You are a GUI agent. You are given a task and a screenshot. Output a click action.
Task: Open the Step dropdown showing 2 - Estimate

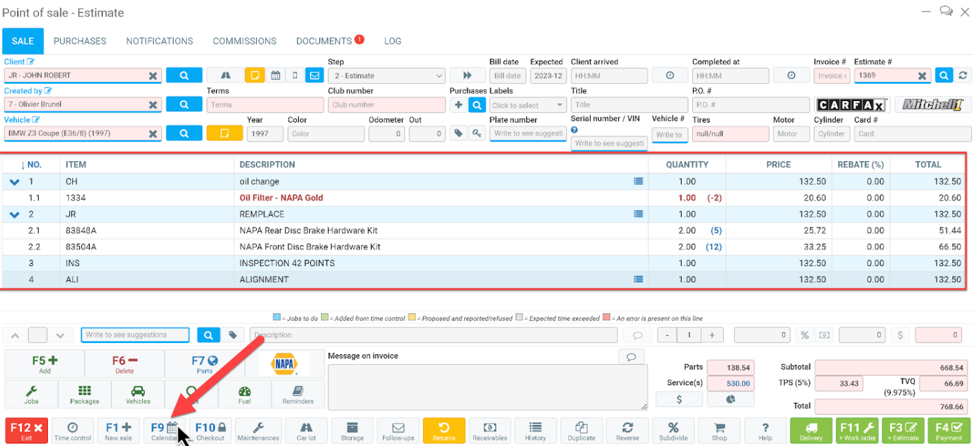386,76
